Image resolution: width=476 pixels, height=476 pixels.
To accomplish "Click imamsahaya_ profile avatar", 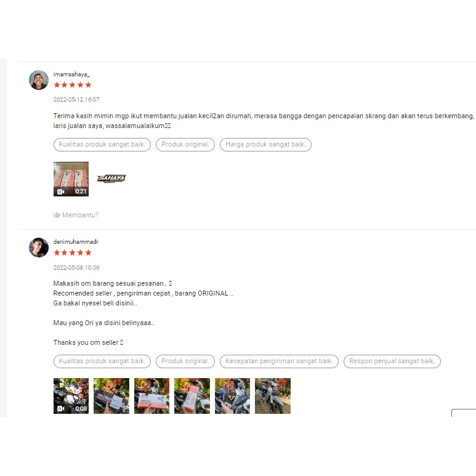I will tap(39, 80).
